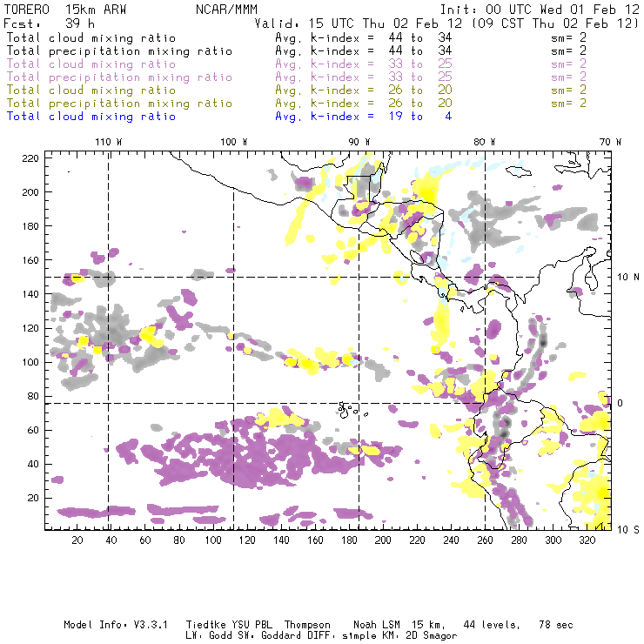Click the pink 'Total cloud mixing ratio' legend entry
Screen dimensions: 644x644
click(x=91, y=64)
